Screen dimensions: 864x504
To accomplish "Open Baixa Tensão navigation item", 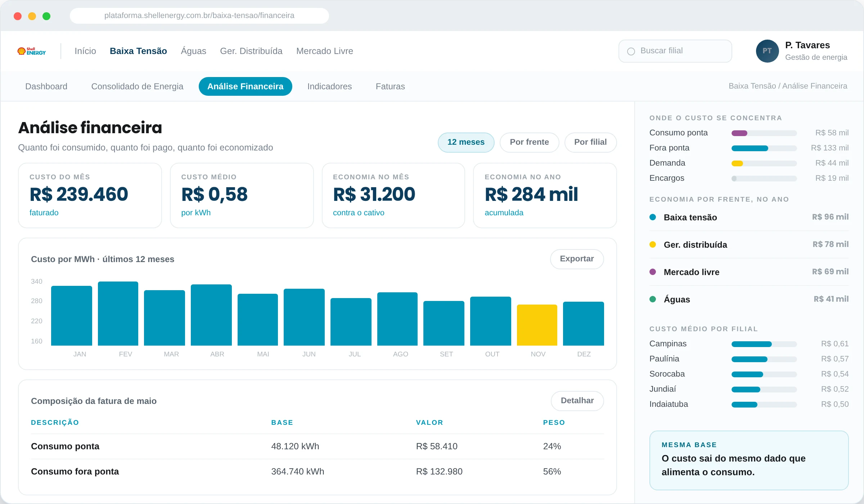I will tap(138, 51).
